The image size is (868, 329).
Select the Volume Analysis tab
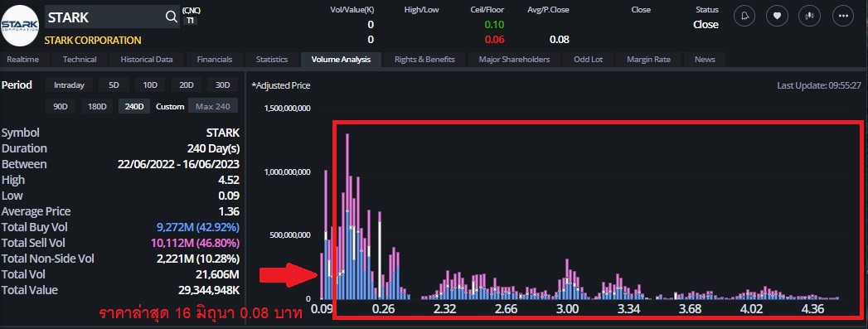(341, 59)
